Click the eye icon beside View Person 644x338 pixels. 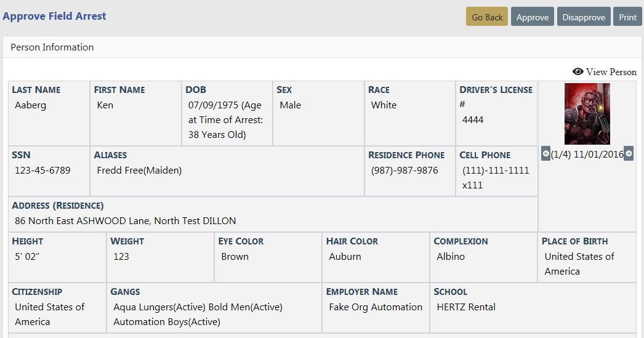(578, 71)
